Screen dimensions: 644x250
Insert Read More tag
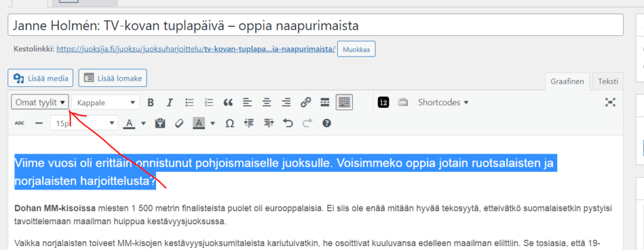(325, 103)
